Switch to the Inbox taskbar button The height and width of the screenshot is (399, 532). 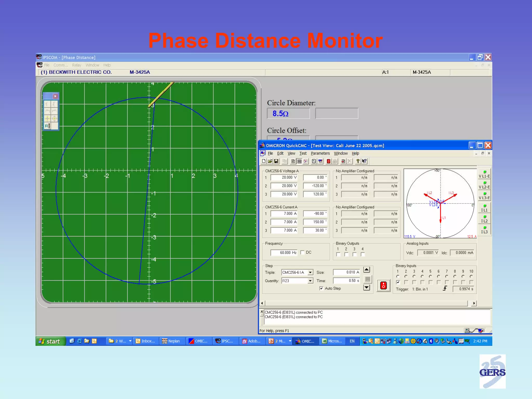click(145, 341)
